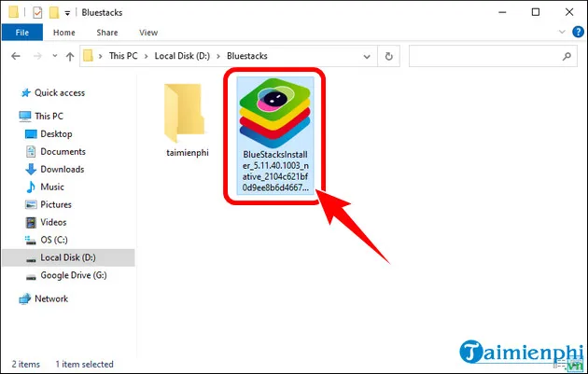The image size is (588, 374).
Task: Click the Forward navigation arrow
Action: [38, 56]
